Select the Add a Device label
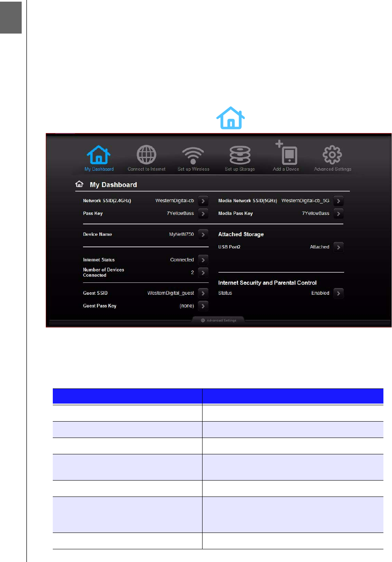Image resolution: width=392 pixels, height=562 pixels. (x=286, y=169)
